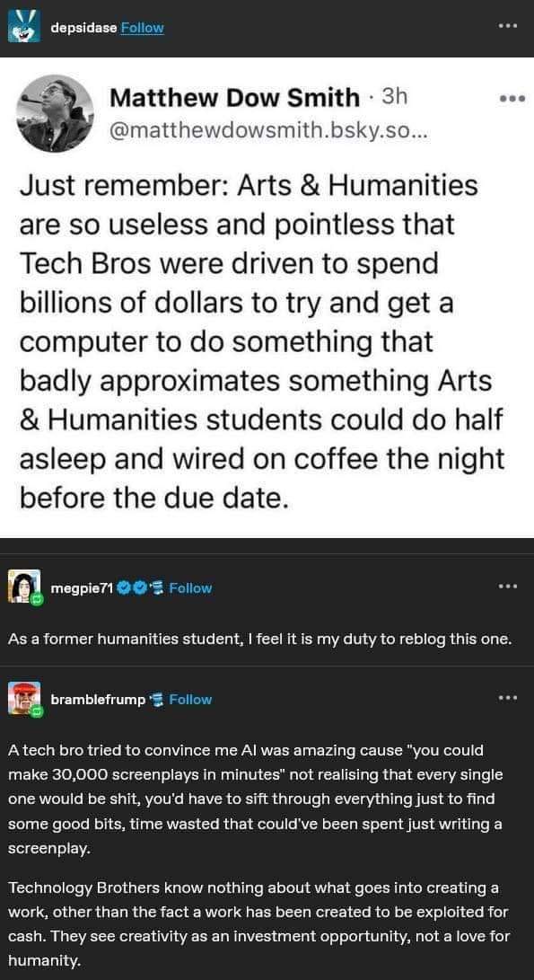
Task: Open post options menu for depsidase
Action: pos(508,26)
